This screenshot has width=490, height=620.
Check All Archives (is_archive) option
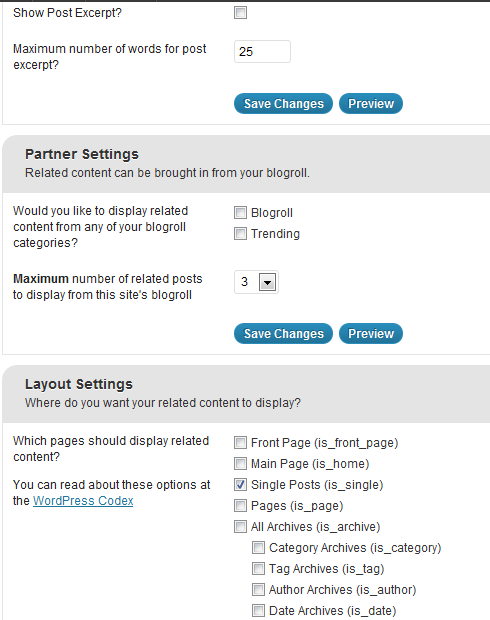[240, 526]
